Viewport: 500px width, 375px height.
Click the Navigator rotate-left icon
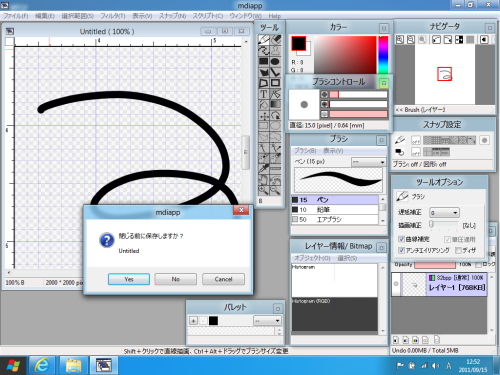click(x=436, y=40)
